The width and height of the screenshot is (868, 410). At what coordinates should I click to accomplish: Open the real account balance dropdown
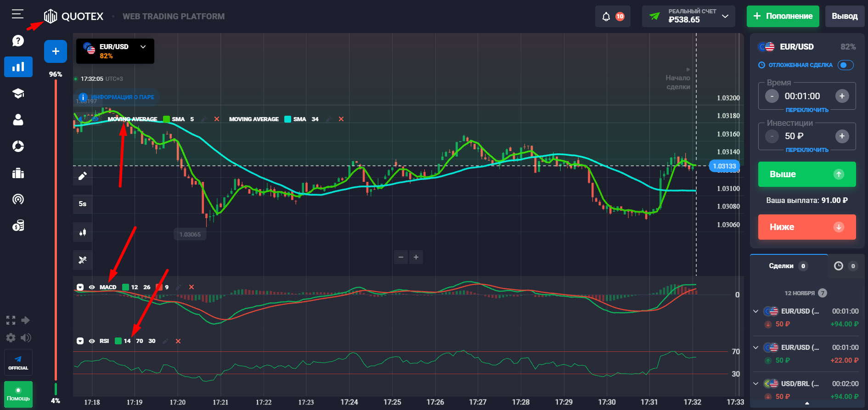tap(688, 16)
